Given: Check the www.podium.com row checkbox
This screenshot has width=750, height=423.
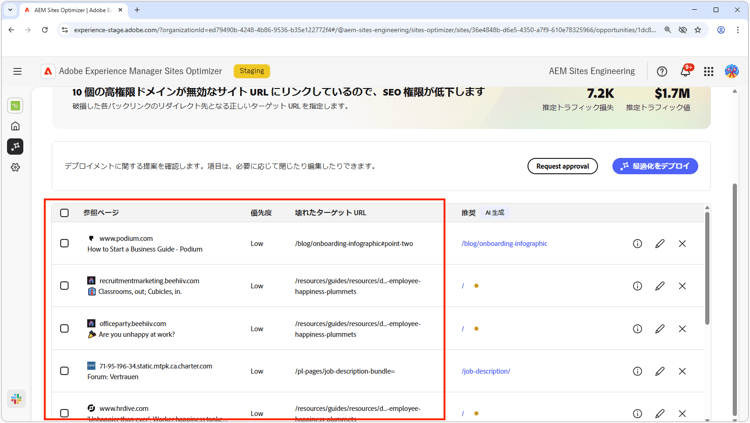Looking at the screenshot, I should click(x=65, y=244).
